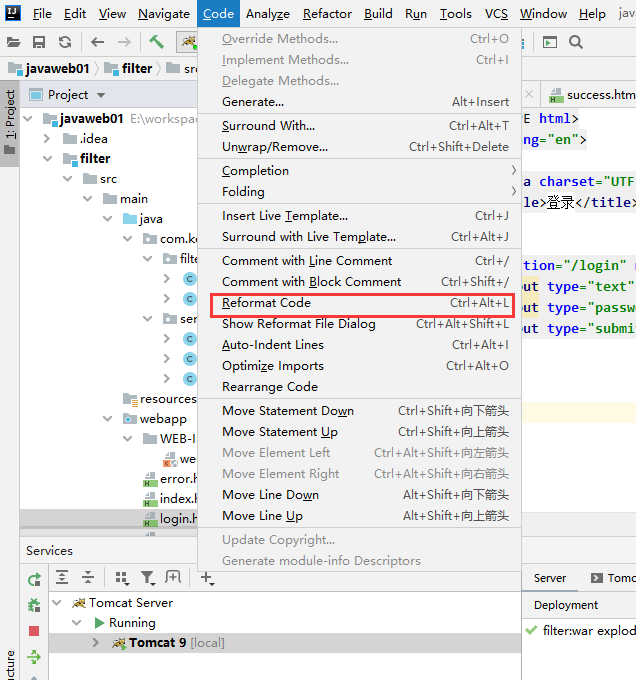Viewport: 636px width, 680px height.
Task: Select the error.h file in project tree
Action: pos(170,479)
